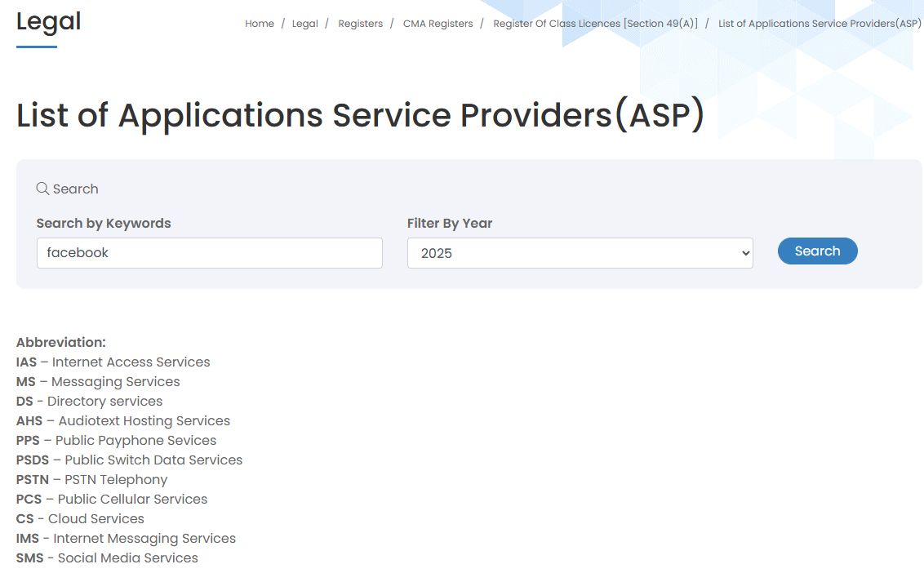The height and width of the screenshot is (582, 924).
Task: Click the Search by Keywords text field
Action: click(209, 253)
